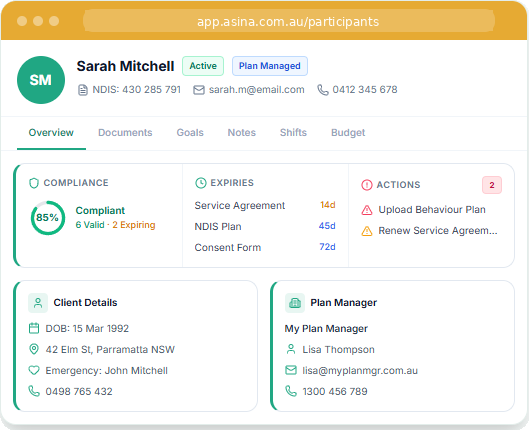Click the sarah.m@email.com email address

(257, 90)
